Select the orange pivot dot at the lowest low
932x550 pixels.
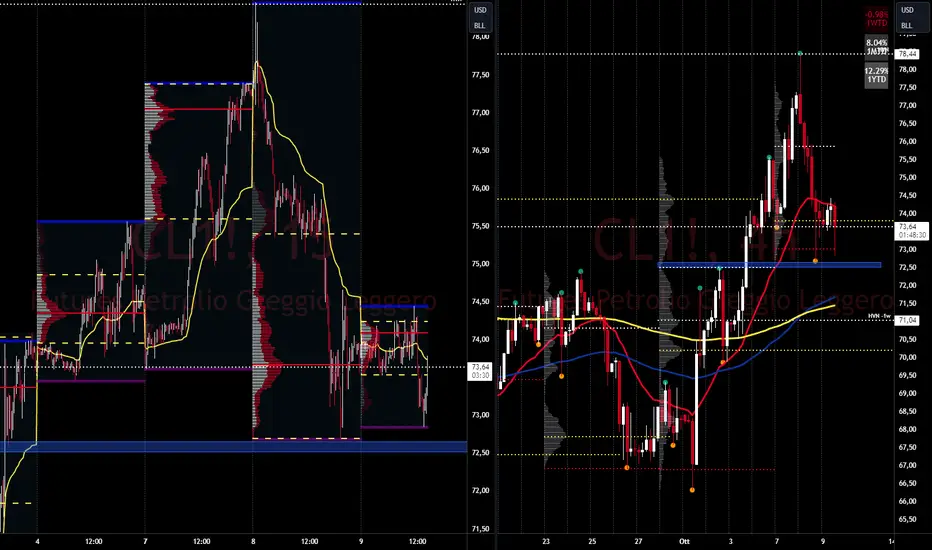692,490
